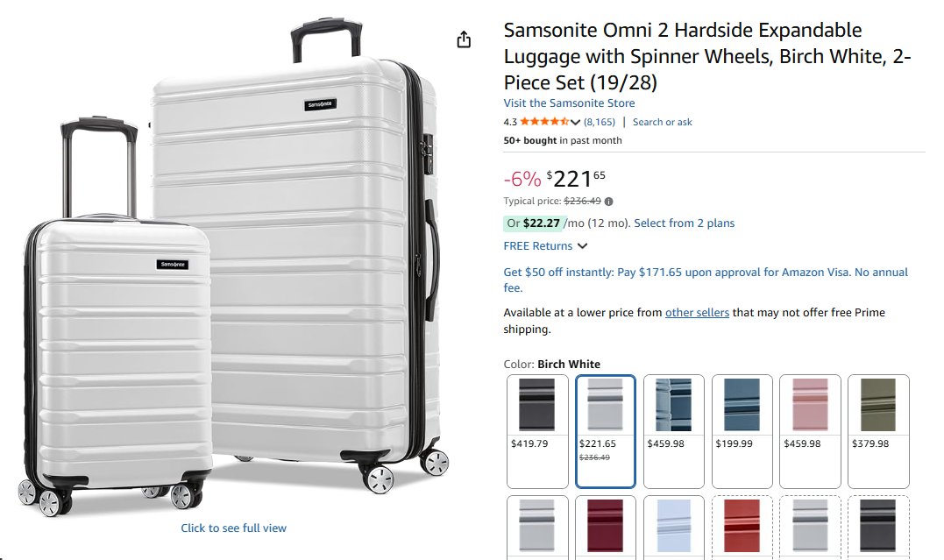This screenshot has height=560, width=944.
Task: Select the $419.79 black color swatch
Action: click(x=537, y=430)
